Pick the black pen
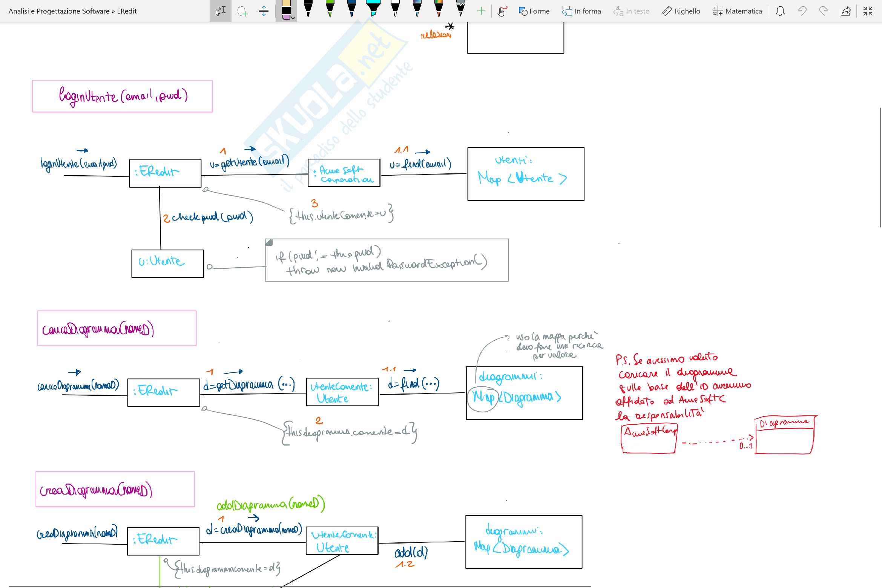The width and height of the screenshot is (882, 588). pos(308,9)
